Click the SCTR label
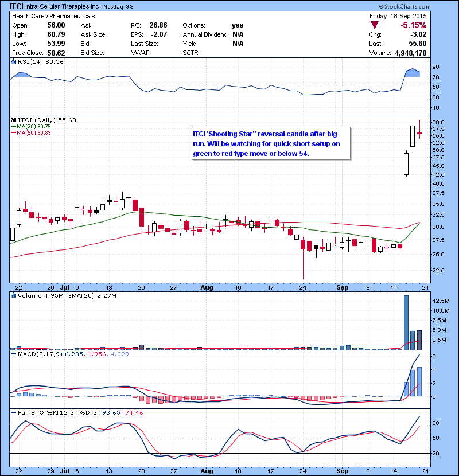This screenshot has height=476, width=459. 191,53
